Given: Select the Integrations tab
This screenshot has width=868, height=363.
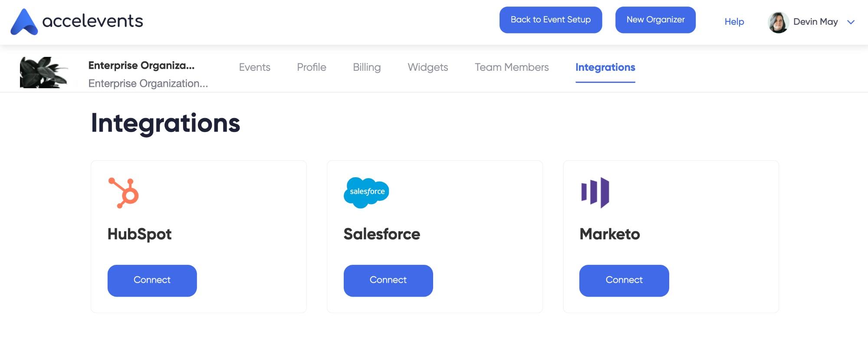Looking at the screenshot, I should click(x=605, y=68).
